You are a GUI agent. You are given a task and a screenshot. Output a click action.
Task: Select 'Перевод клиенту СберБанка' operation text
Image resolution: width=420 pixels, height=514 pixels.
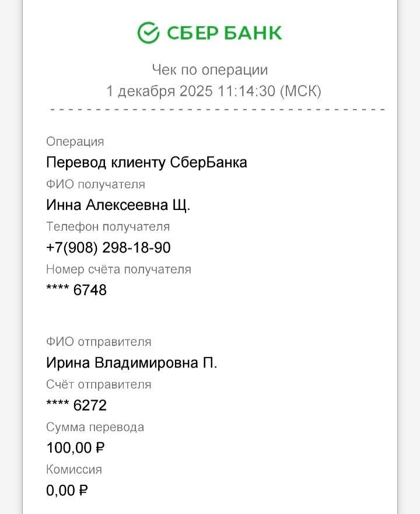(x=146, y=162)
